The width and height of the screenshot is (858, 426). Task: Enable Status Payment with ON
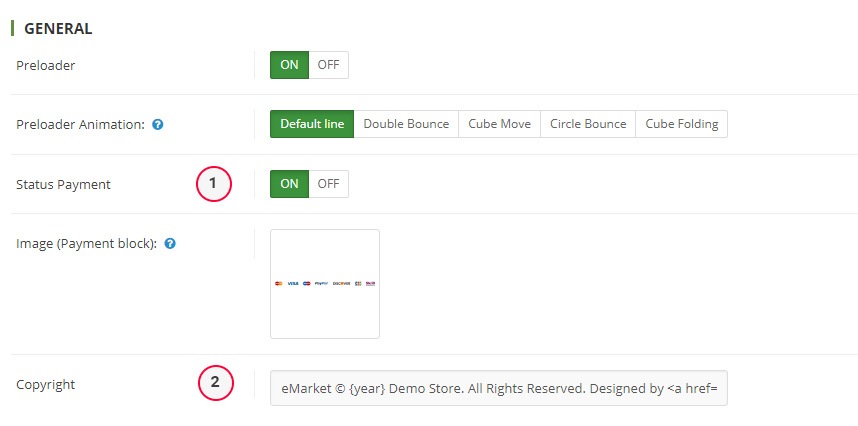click(x=289, y=184)
